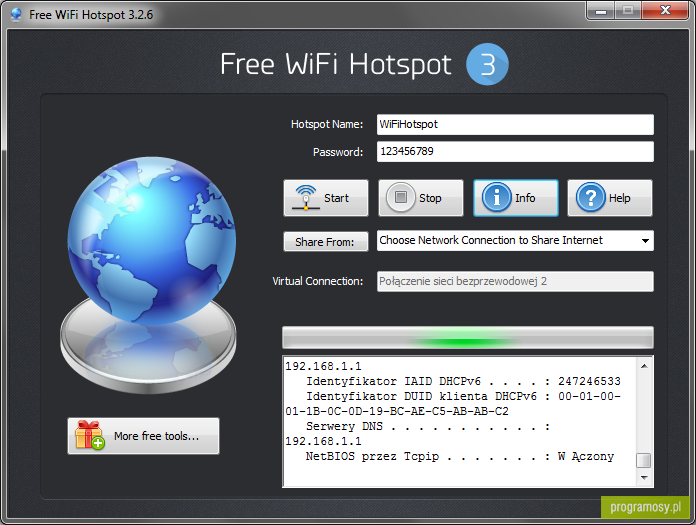
Task: Click the Share From button
Action: coord(326,242)
